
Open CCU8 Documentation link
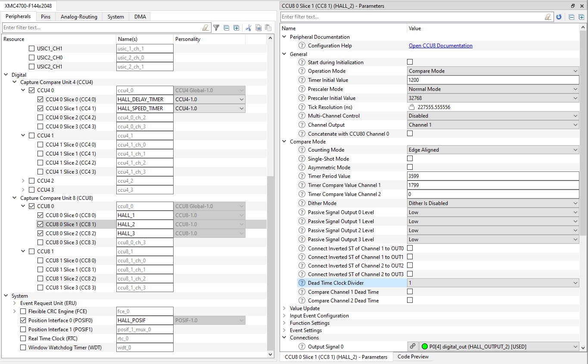[x=440, y=46]
